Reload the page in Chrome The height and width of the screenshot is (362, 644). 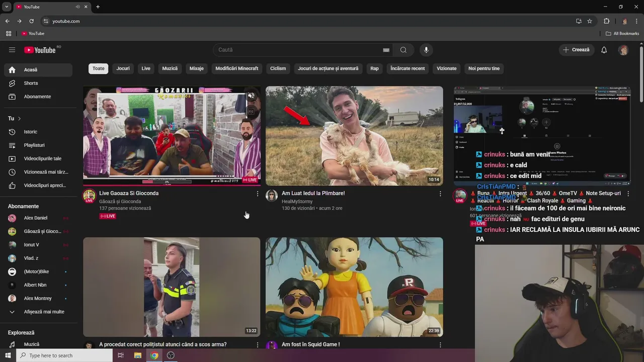click(31, 21)
